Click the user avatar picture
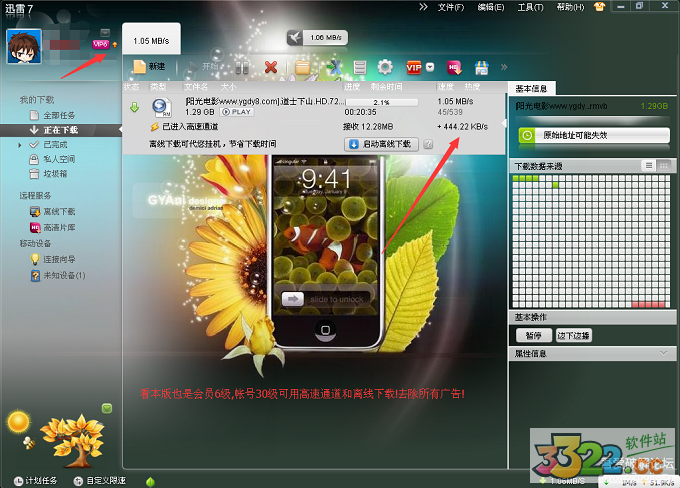This screenshot has width=680, height=488. [x=24, y=46]
